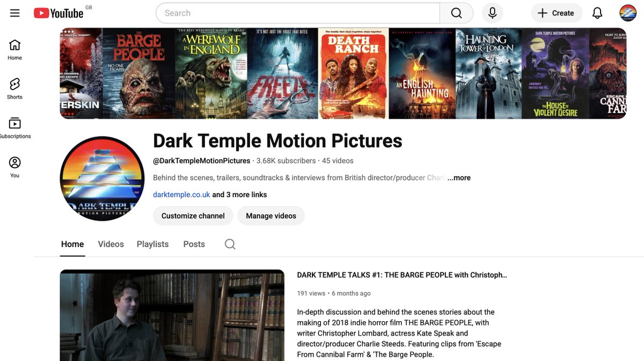Open the You section in sidebar

tap(14, 167)
